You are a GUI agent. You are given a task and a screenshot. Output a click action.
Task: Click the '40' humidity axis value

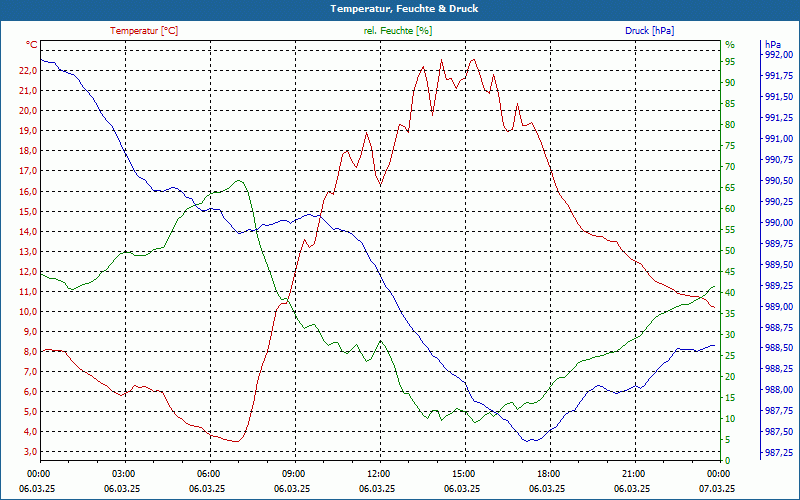(x=730, y=293)
